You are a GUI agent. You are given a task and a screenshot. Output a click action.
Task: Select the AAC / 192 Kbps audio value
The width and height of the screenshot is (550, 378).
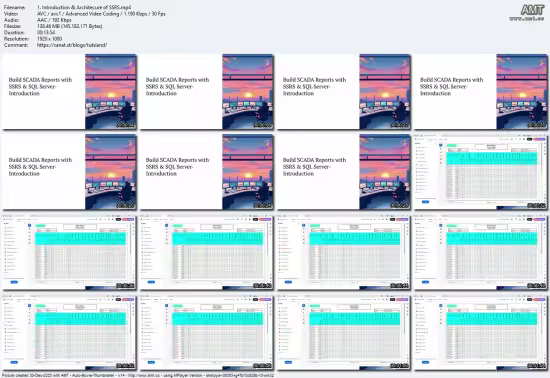(x=54, y=20)
